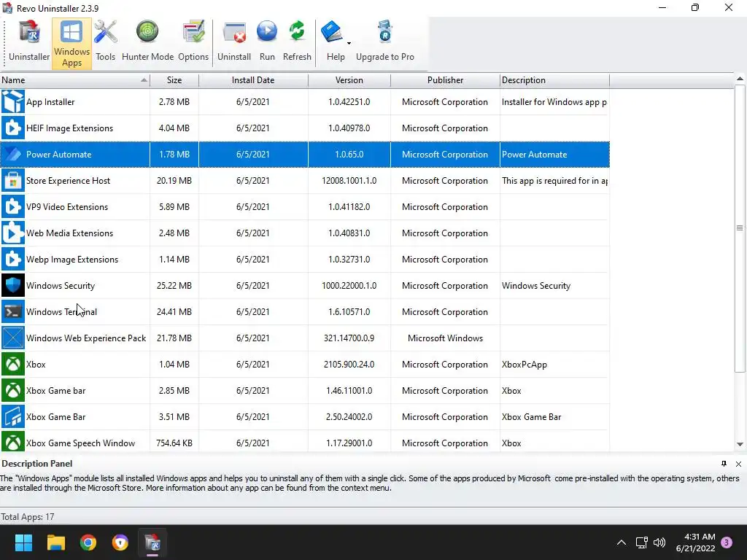Click 'Installer for Windows app' description
This screenshot has height=560, width=747.
[x=554, y=102]
